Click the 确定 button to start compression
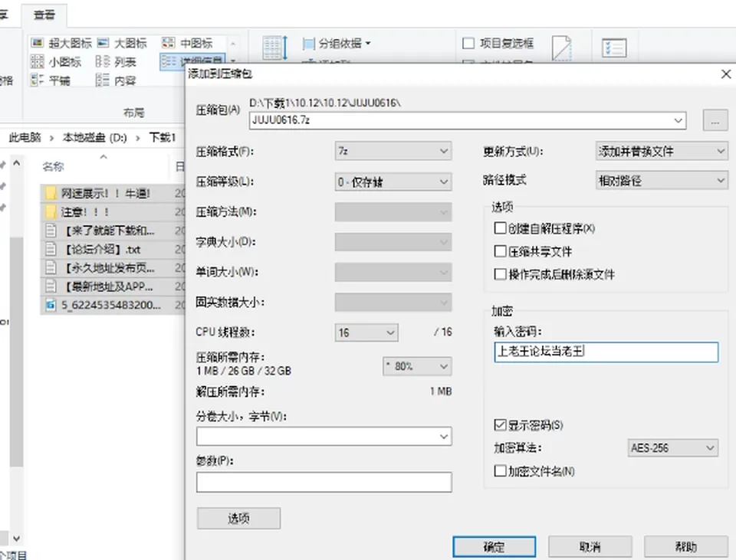736x560 pixels. pyautogui.click(x=495, y=547)
